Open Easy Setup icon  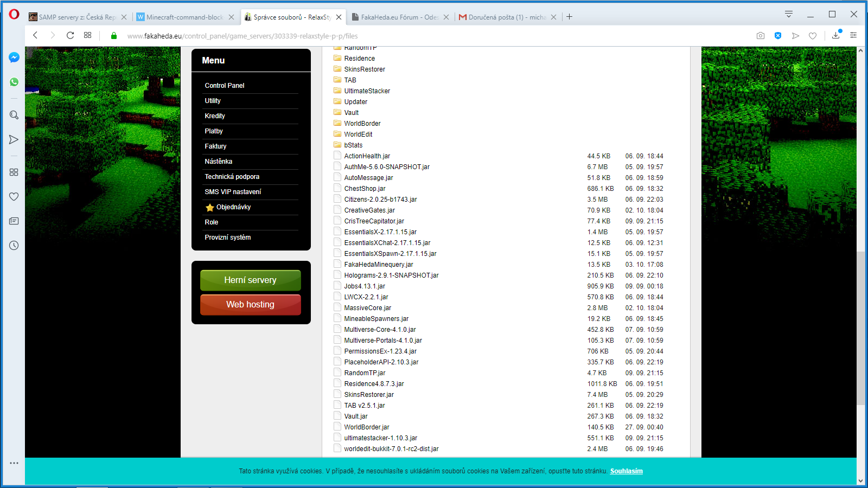point(853,35)
